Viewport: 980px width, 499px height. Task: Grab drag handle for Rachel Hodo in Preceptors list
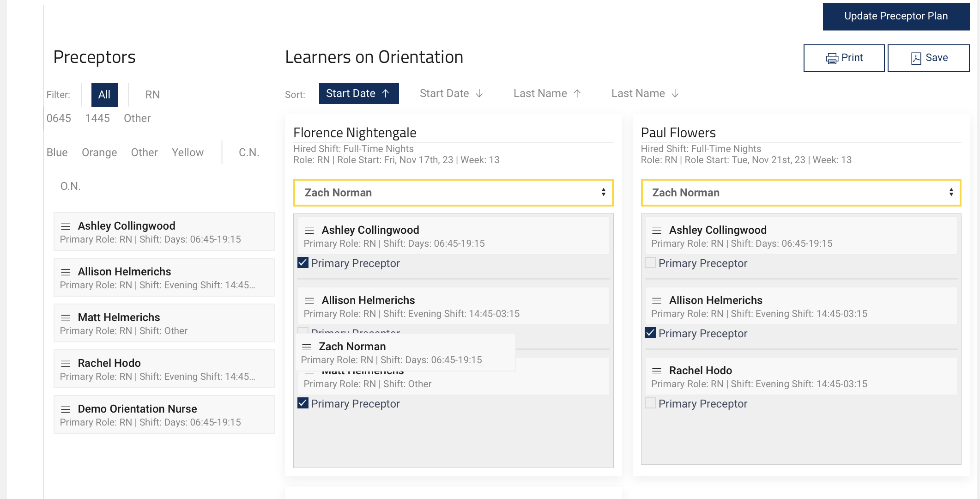click(66, 364)
